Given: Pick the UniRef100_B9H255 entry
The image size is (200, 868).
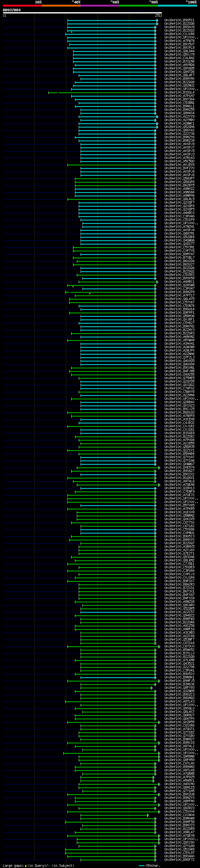Looking at the screenshot, I should click(179, 109).
